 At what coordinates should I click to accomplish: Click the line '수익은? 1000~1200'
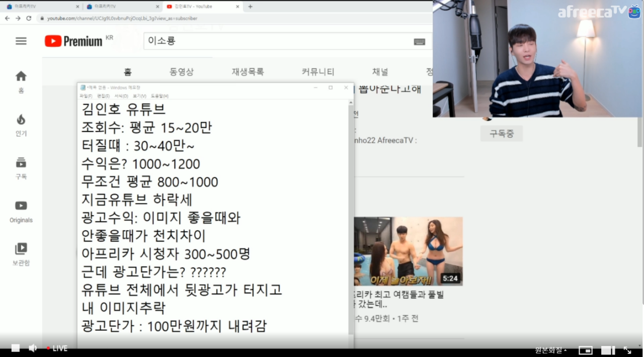point(141,164)
